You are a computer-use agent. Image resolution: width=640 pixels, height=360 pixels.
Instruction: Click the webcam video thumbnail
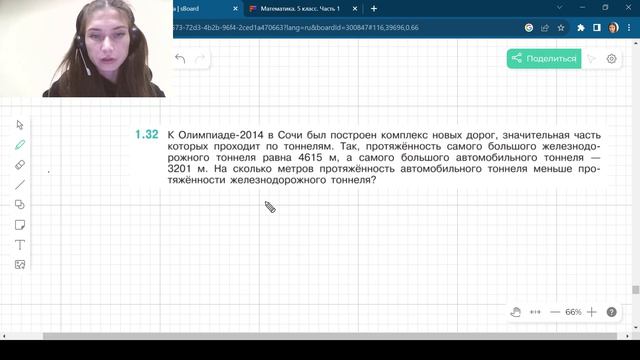point(87,49)
